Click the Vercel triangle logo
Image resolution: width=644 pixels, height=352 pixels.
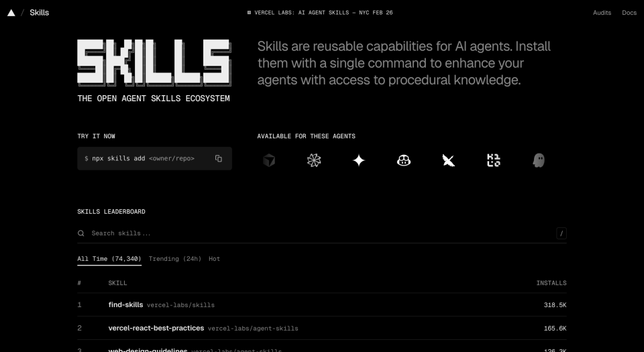[11, 13]
